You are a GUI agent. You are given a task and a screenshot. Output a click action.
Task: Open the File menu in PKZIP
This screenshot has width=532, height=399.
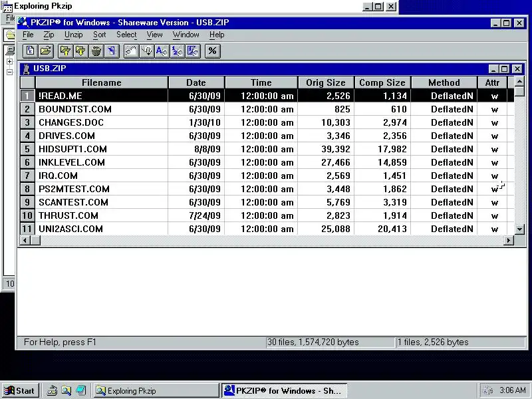pos(28,35)
